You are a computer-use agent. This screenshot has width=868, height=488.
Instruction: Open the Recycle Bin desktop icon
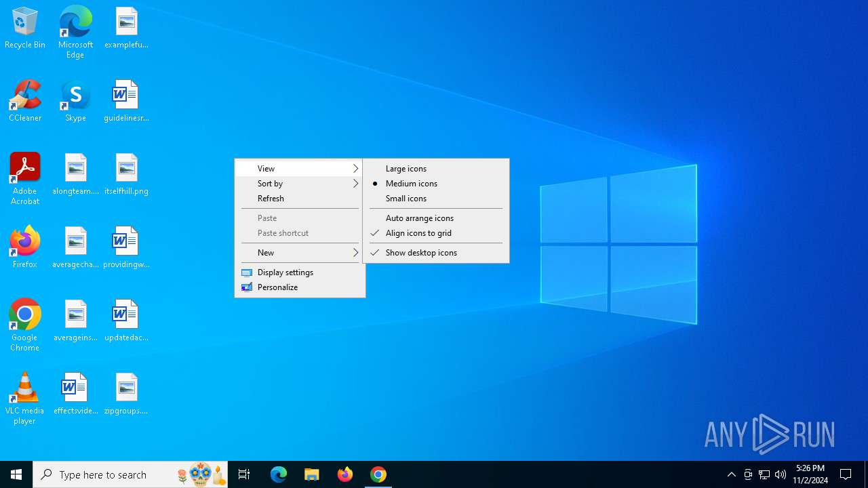(25, 28)
